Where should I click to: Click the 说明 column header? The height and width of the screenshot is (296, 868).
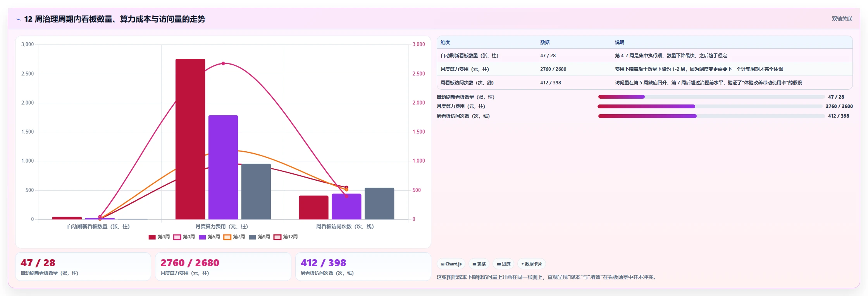coord(620,43)
